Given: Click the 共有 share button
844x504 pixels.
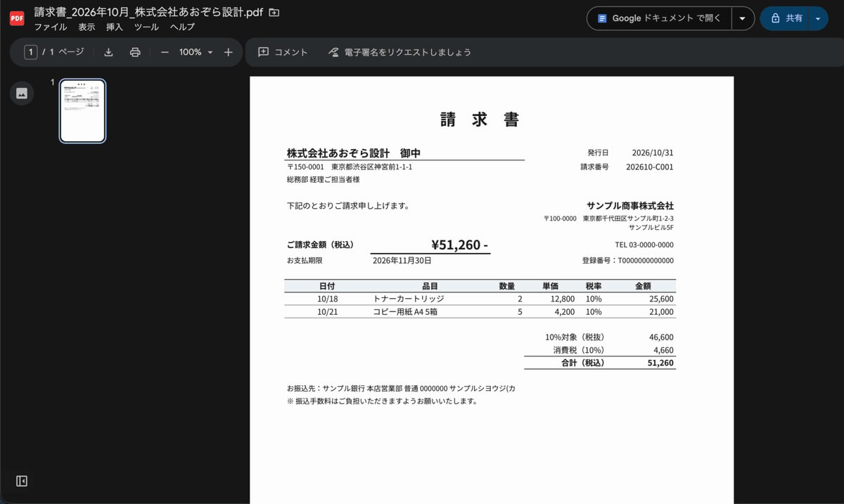Looking at the screenshot, I should (x=785, y=18).
